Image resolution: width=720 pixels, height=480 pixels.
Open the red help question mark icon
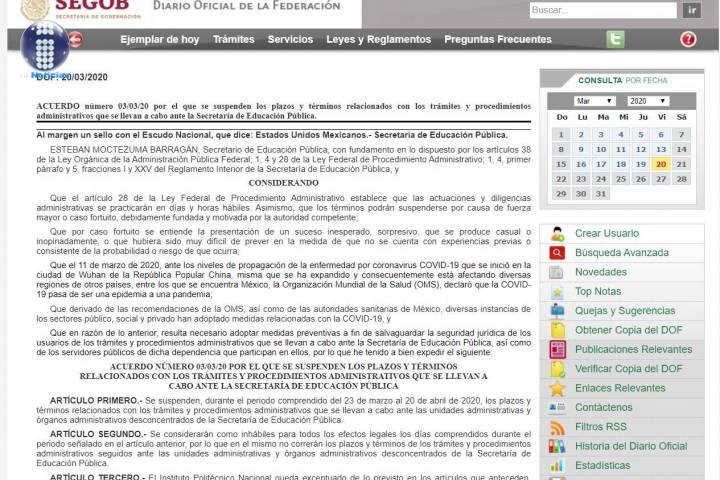(688, 40)
